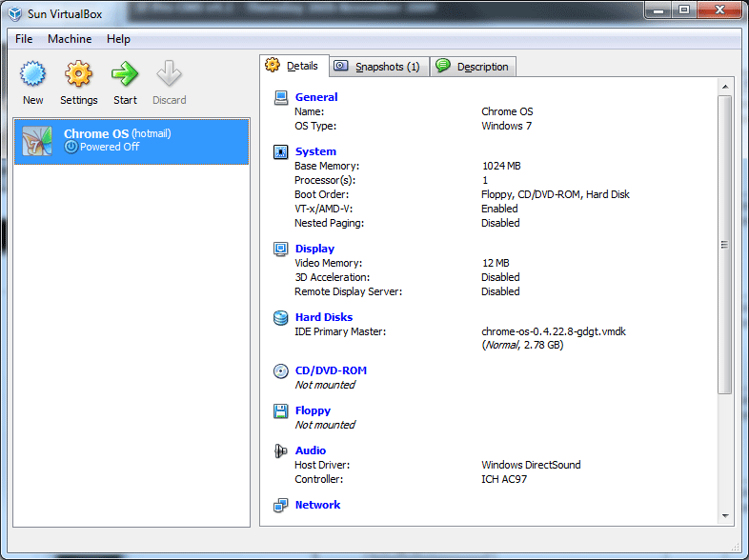749x560 pixels.
Task: Click the New virtual machine icon
Action: pyautogui.click(x=32, y=74)
